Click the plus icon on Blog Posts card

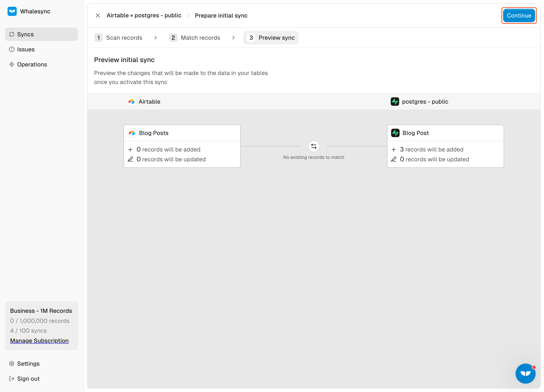[130, 150]
